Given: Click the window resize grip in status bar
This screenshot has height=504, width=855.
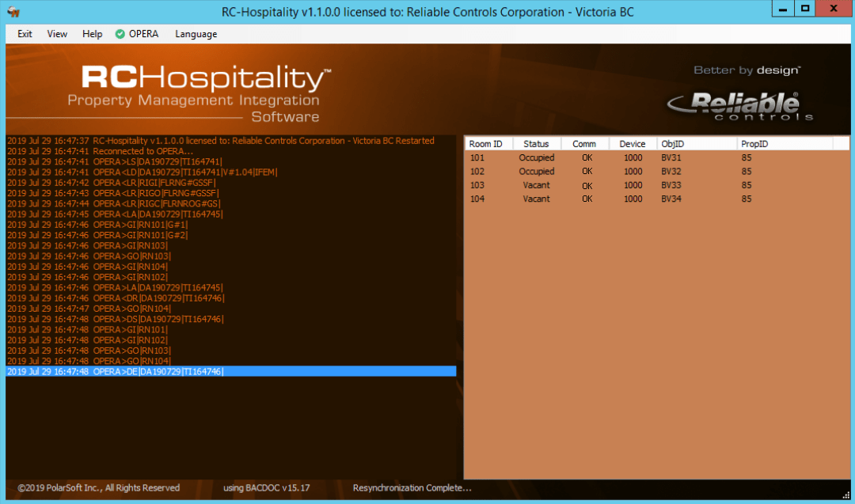Looking at the screenshot, I should (x=845, y=495).
